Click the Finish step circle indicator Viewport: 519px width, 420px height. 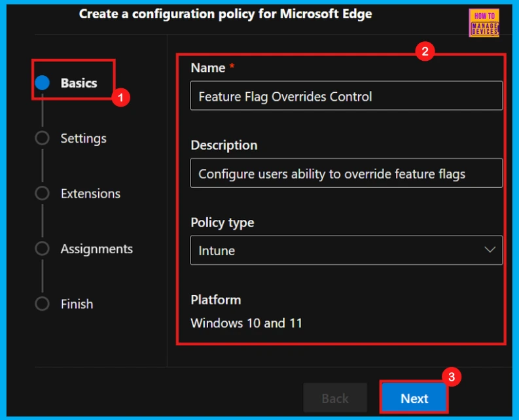tap(43, 304)
